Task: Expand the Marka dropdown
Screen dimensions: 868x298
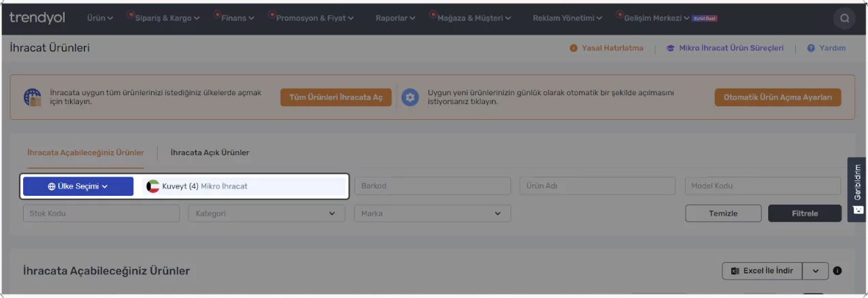Action: click(x=432, y=213)
